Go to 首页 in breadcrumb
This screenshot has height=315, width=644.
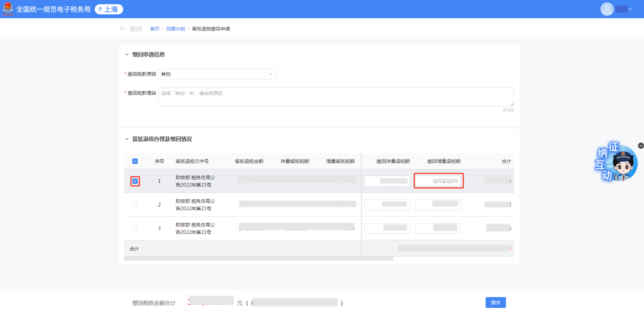click(x=154, y=29)
